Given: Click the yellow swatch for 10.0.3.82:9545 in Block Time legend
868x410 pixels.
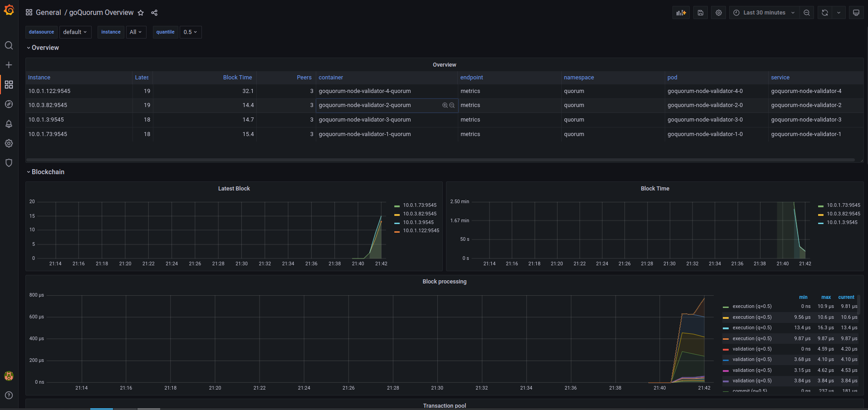Looking at the screenshot, I should (820, 214).
